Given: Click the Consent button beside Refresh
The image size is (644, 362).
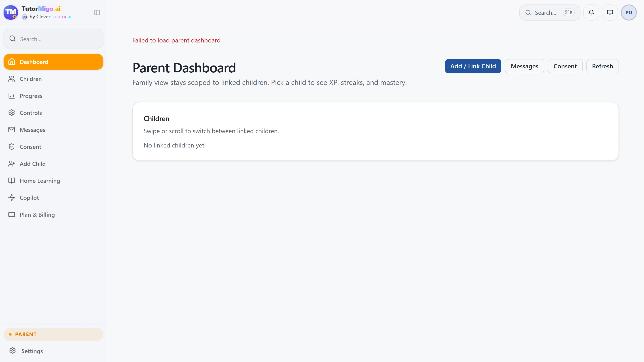Looking at the screenshot, I should [565, 66].
